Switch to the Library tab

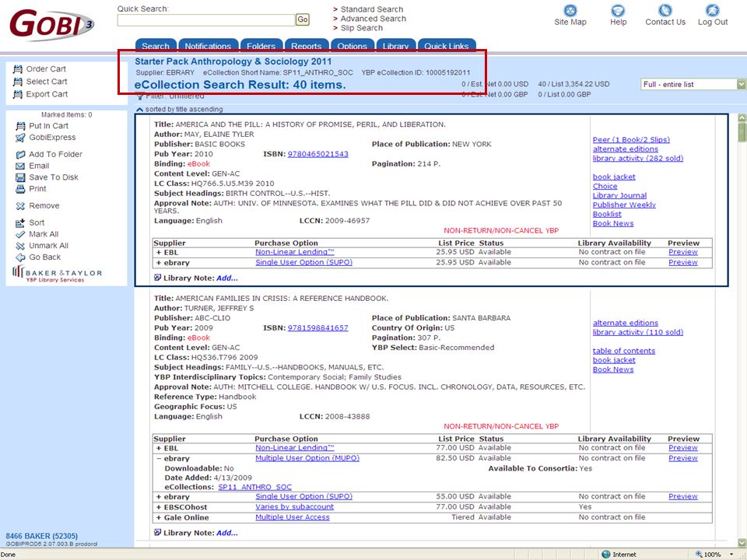coord(395,45)
